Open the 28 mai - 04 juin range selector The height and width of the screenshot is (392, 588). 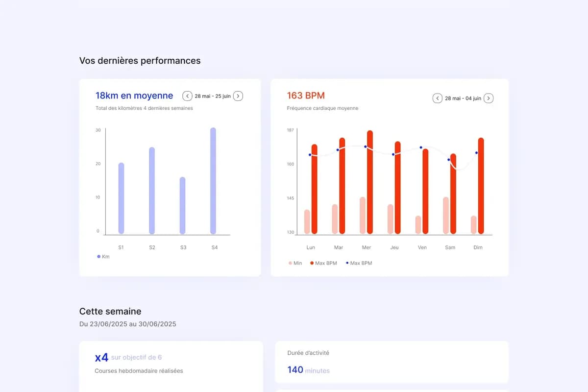pos(463,98)
